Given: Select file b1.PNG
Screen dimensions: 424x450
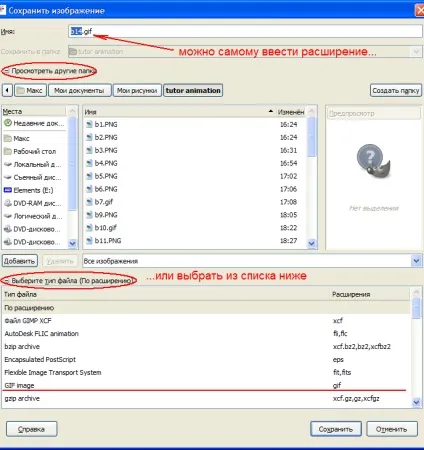Looking at the screenshot, I should pos(195,124).
